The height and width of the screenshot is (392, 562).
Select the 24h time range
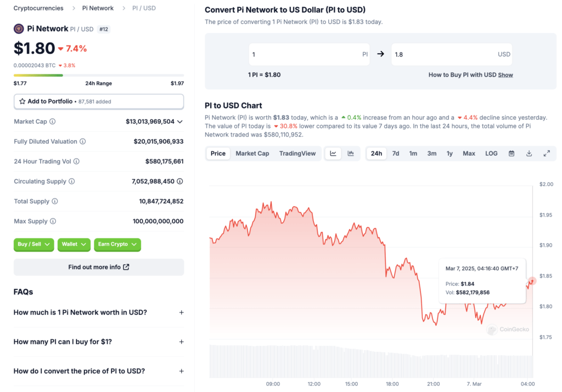pos(376,153)
